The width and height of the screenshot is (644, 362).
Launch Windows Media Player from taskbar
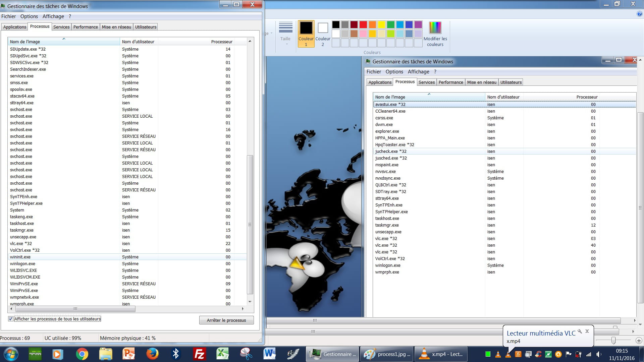point(57,354)
